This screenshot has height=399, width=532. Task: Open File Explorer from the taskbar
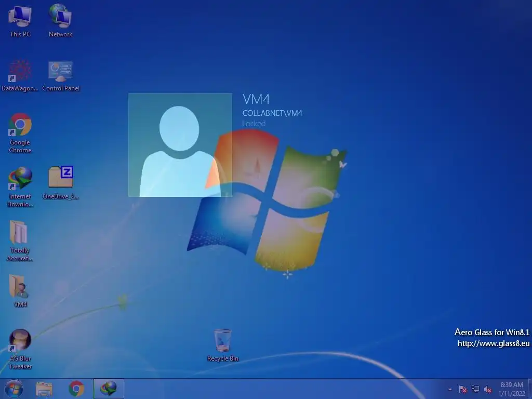(x=44, y=389)
